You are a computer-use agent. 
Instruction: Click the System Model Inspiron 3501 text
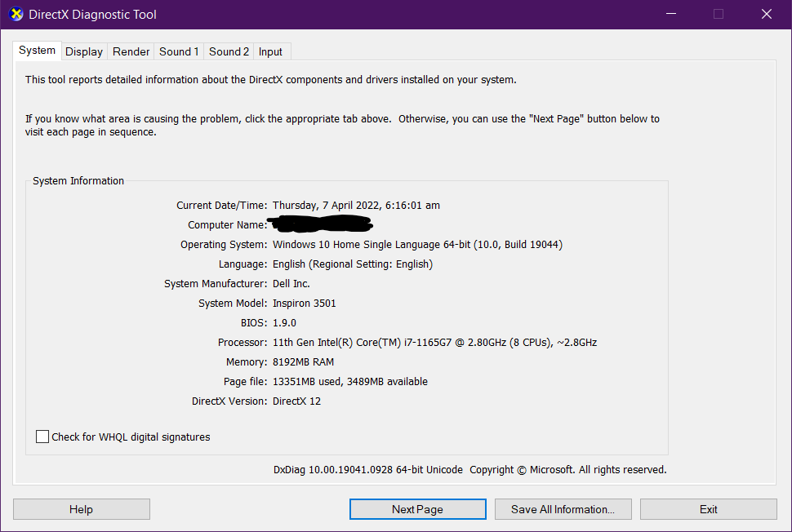304,304
